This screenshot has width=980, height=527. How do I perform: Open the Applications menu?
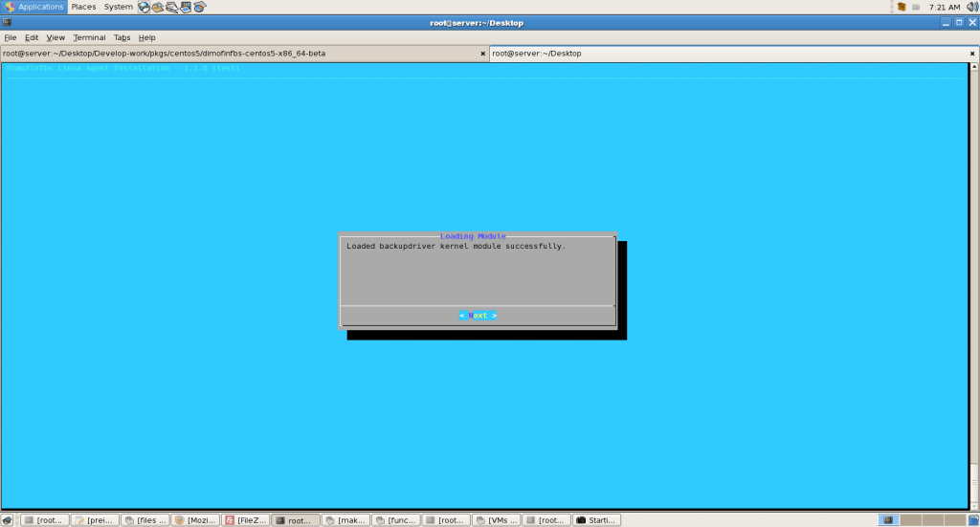[x=34, y=7]
